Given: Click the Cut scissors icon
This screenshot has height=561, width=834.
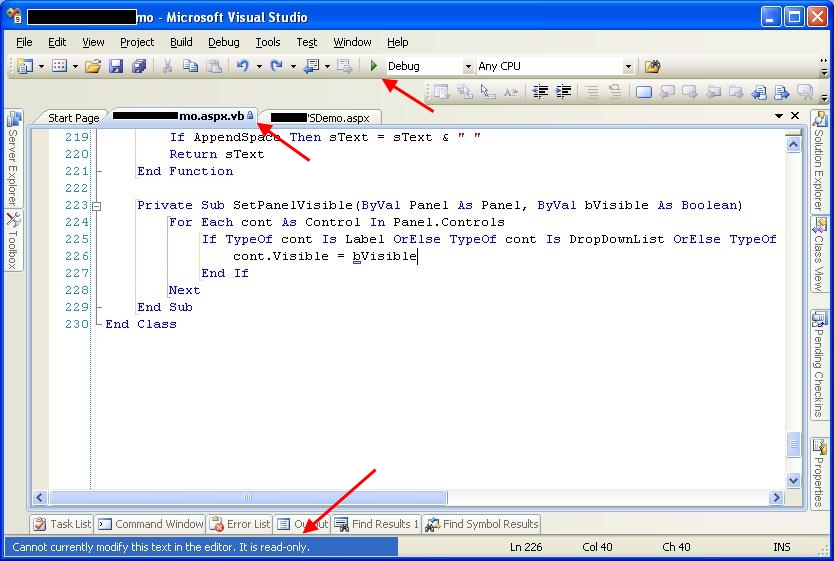Looking at the screenshot, I should click(x=168, y=66).
